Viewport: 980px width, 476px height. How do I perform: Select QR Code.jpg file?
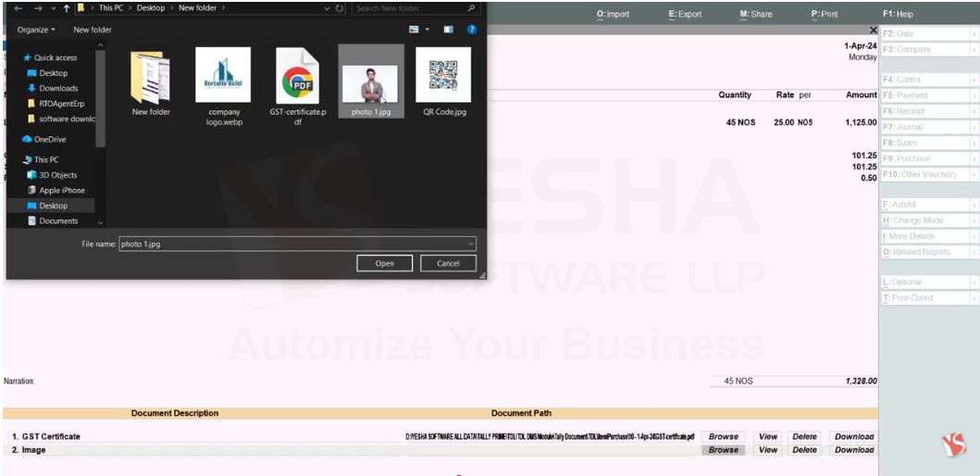[443, 81]
